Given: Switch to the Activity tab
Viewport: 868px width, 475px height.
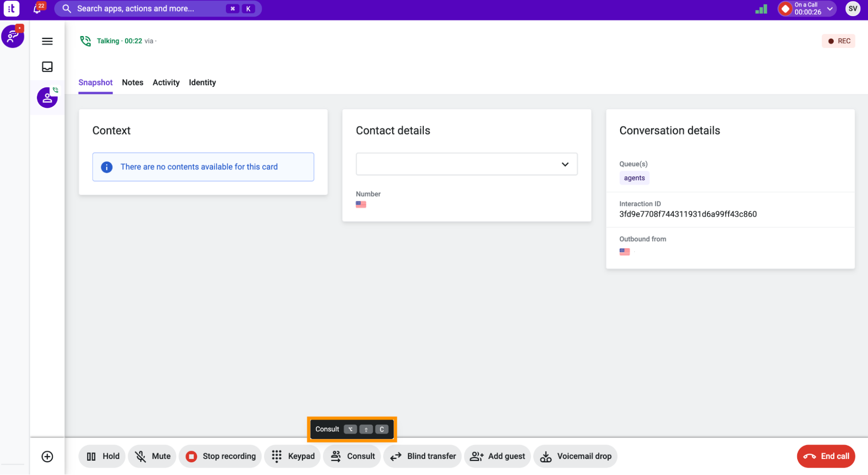Looking at the screenshot, I should pos(166,83).
